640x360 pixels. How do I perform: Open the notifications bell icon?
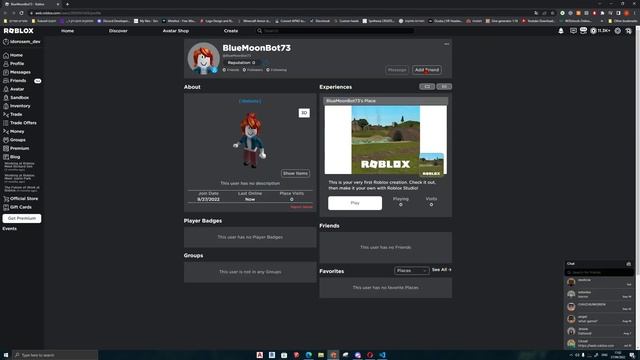561,31
